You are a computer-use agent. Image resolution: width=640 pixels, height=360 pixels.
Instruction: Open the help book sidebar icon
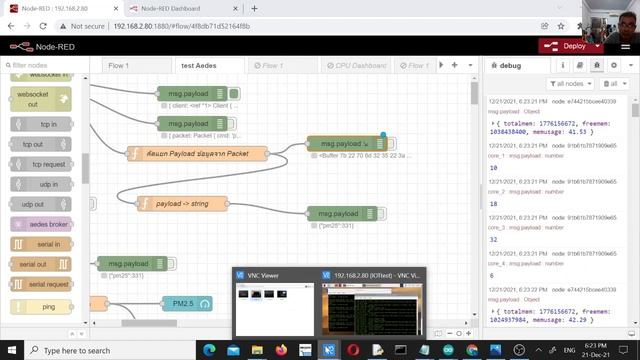(x=580, y=65)
